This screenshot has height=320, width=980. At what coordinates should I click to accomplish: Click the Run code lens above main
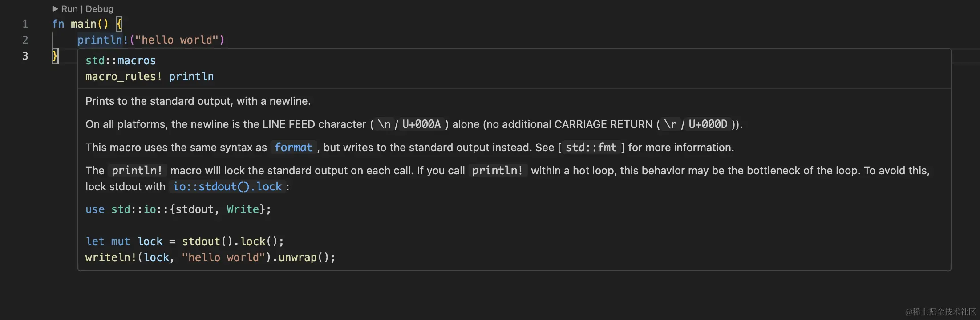[70, 9]
